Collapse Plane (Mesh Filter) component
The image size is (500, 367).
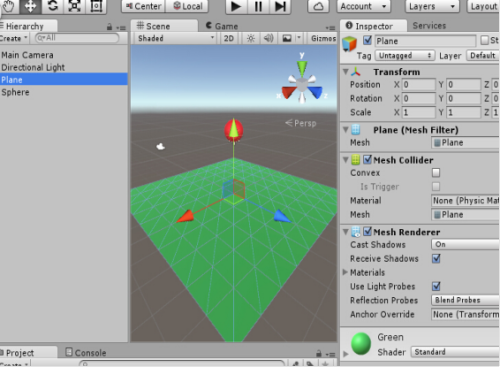346,129
